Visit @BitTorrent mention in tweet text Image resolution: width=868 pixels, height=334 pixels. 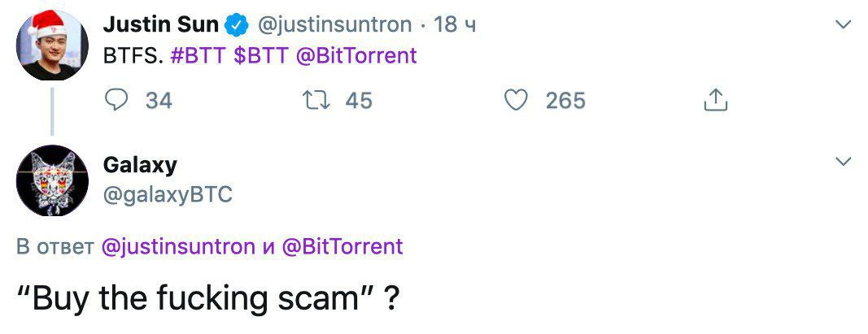pos(356,56)
